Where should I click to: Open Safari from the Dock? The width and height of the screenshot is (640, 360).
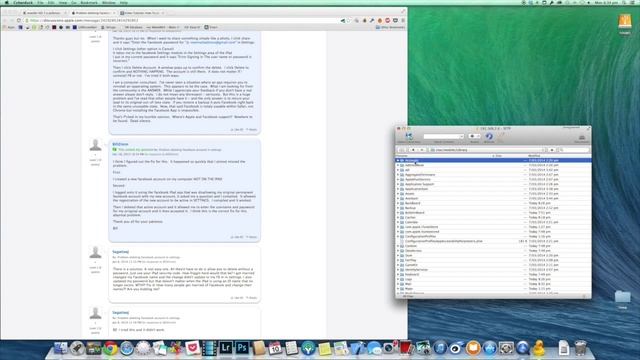click(x=127, y=348)
